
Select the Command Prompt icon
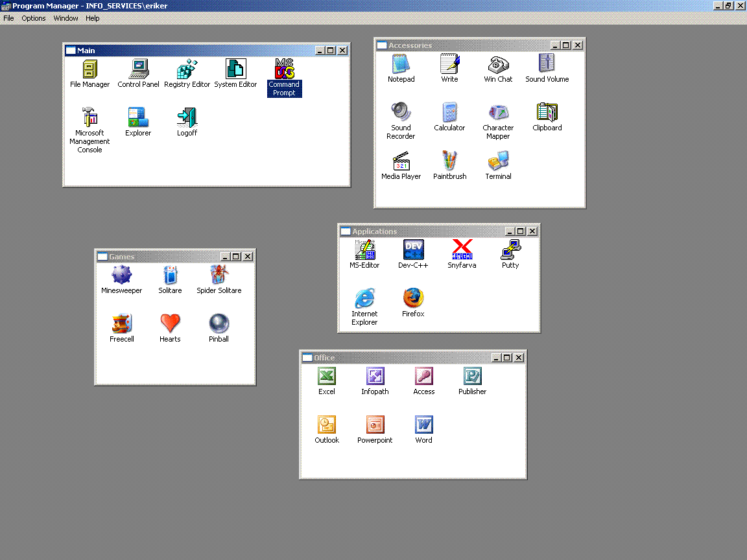(x=284, y=69)
